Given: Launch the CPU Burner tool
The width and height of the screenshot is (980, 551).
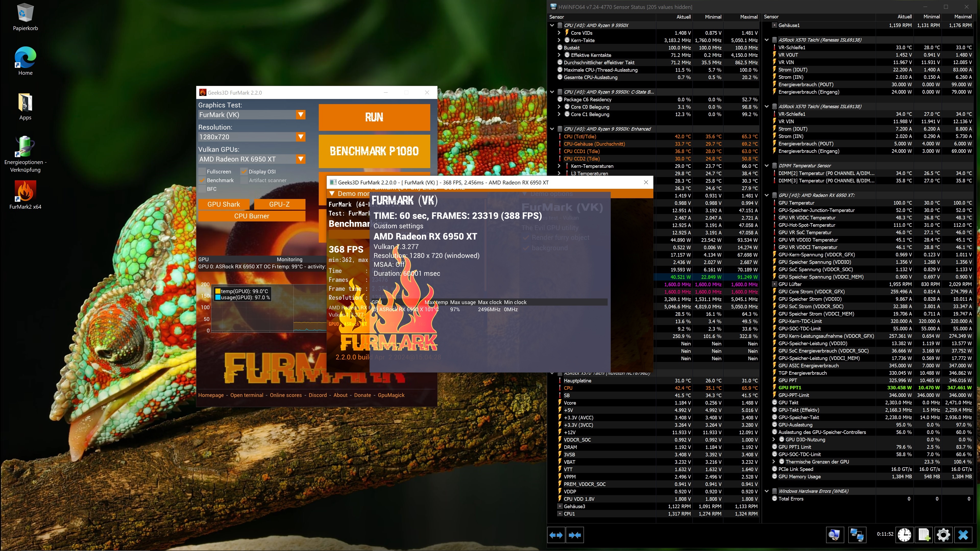Looking at the screenshot, I should click(251, 216).
